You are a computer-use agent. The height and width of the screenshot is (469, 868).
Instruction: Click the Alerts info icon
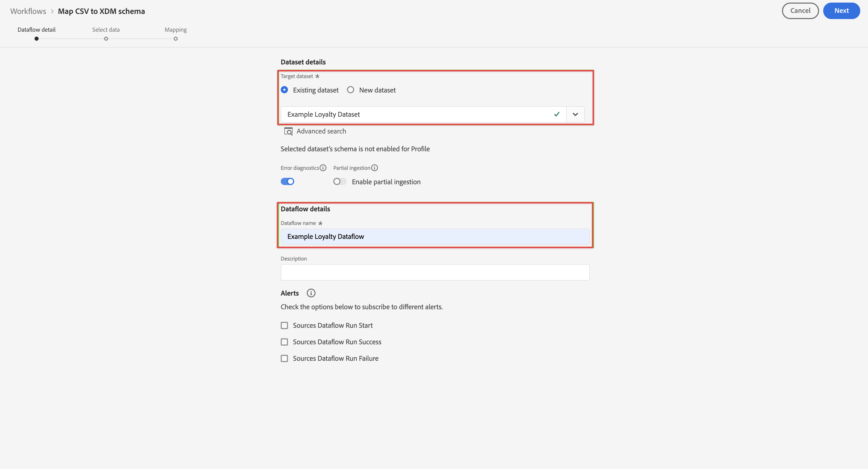coord(311,293)
